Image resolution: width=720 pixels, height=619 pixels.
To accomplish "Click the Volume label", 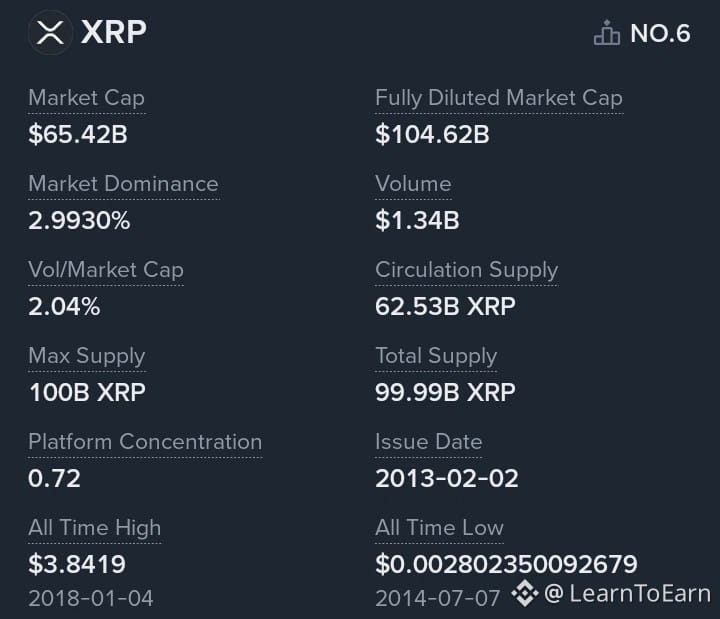I will (413, 184).
